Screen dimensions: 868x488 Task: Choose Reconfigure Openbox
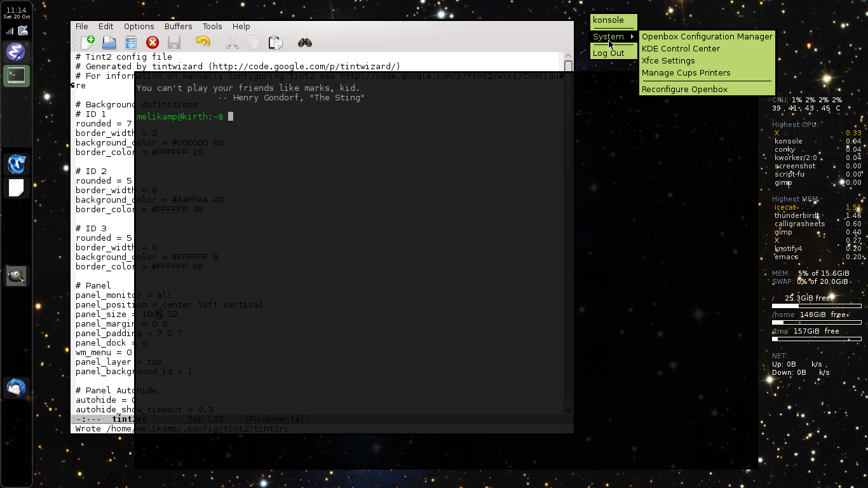tap(707, 90)
